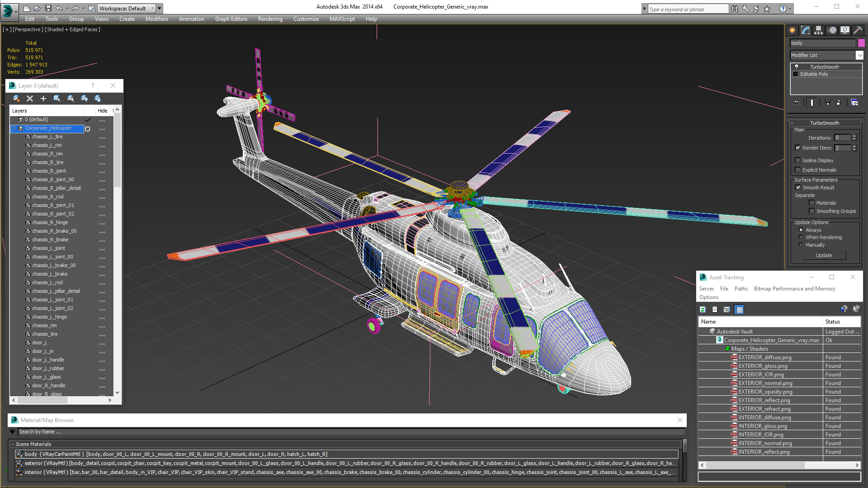Expand the Editable Poly plus in the stack
The width and height of the screenshot is (868, 488).
tap(796, 74)
